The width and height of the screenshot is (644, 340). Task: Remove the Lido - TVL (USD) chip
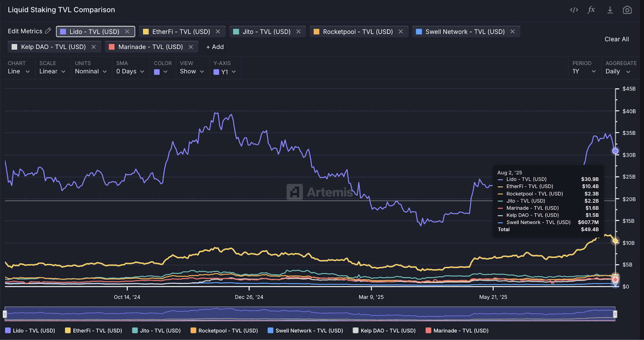coord(127,31)
